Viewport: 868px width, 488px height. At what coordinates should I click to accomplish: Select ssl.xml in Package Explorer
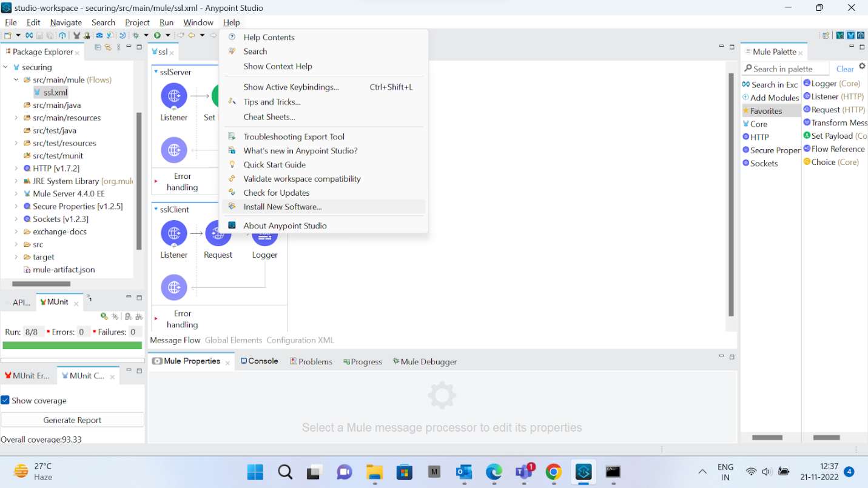(x=51, y=93)
